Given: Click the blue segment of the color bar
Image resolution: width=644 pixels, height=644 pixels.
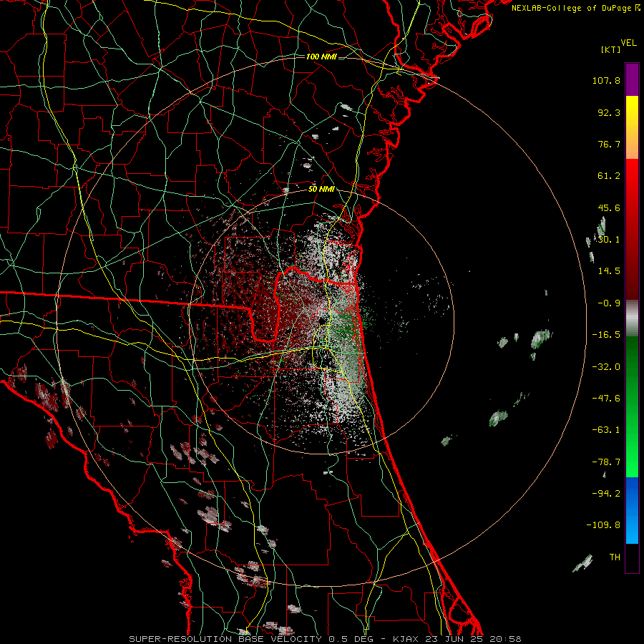Looking at the screenshot, I should coord(632,510).
